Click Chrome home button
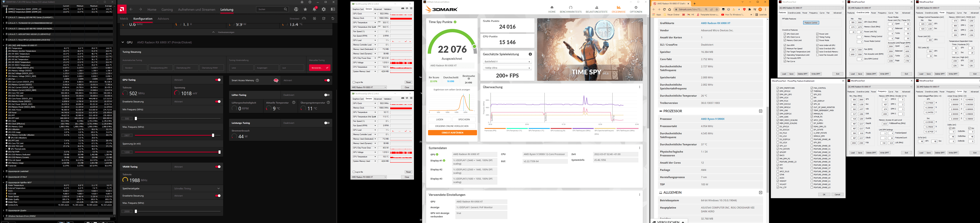Screen dimensions: 980x223 pos(670,9)
